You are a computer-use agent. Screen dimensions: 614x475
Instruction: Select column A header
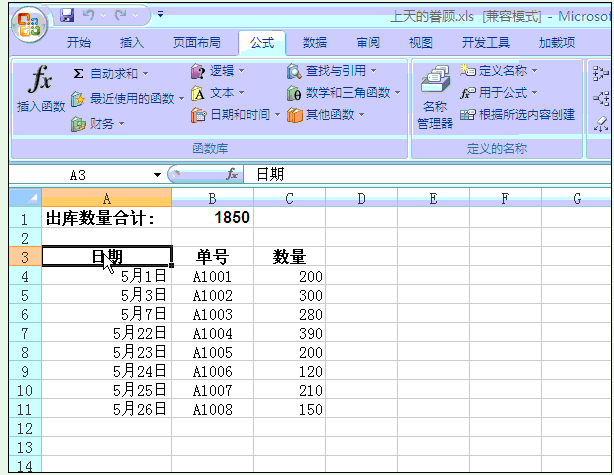[107, 198]
